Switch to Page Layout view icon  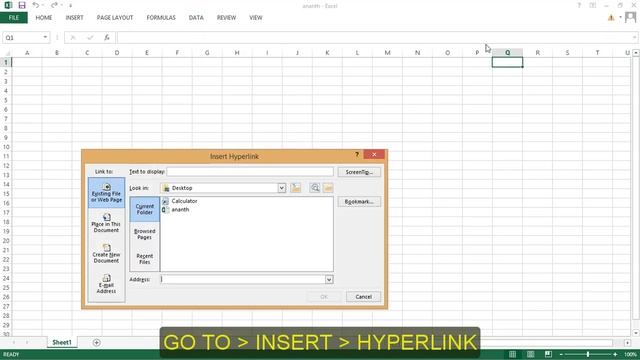tap(530, 354)
